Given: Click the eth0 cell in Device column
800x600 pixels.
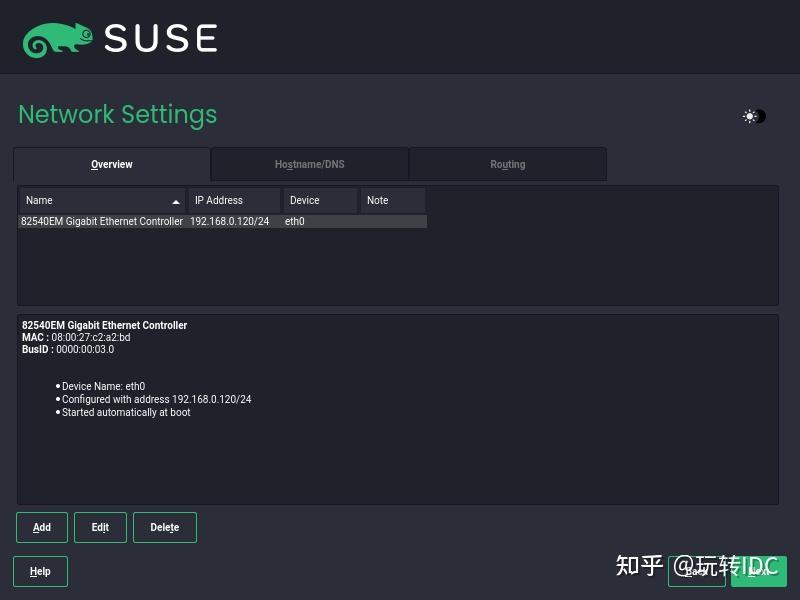Looking at the screenshot, I should pos(294,221).
